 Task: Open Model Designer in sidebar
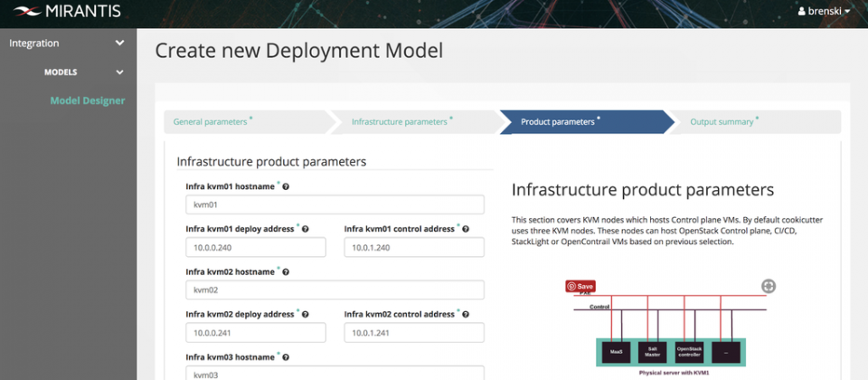click(x=88, y=100)
